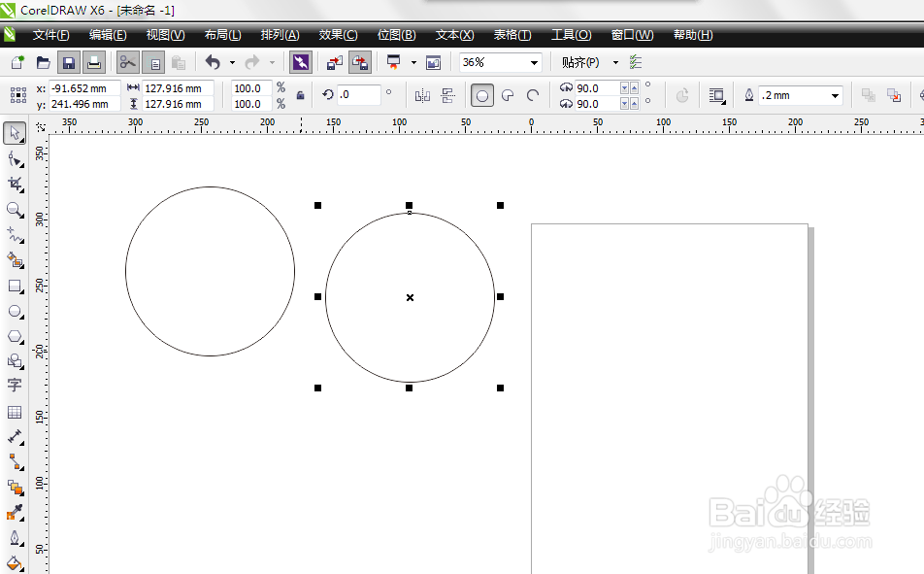The image size is (924, 574).
Task: Set shape type to Ellipse
Action: tap(482, 95)
